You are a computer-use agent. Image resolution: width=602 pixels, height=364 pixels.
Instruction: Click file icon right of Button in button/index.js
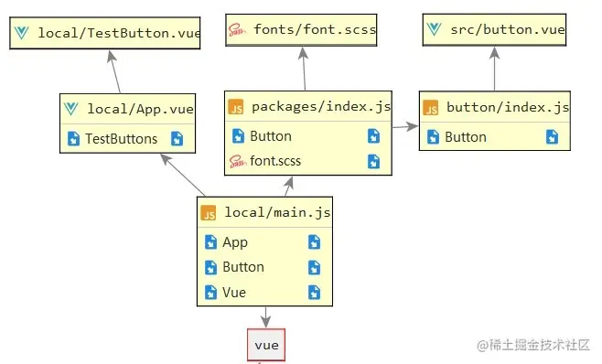click(552, 136)
